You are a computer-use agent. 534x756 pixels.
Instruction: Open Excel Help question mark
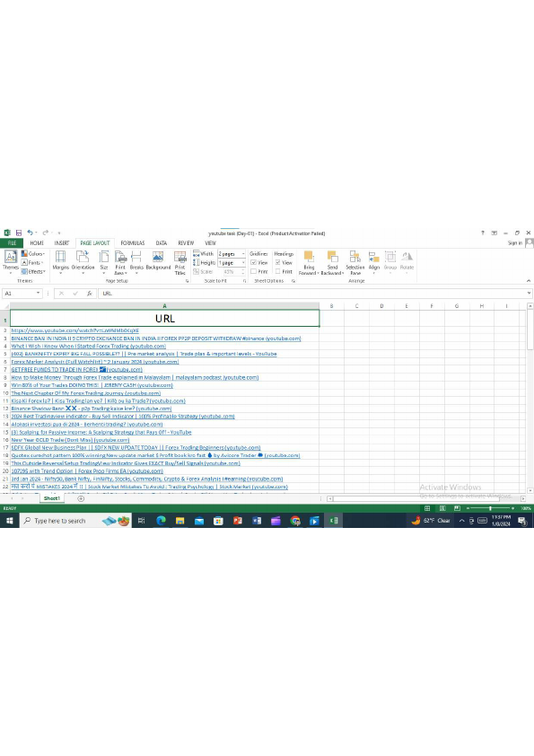[x=483, y=233]
